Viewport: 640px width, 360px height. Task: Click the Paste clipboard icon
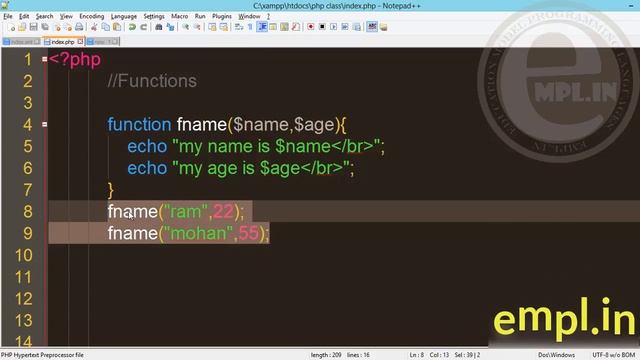[117, 27]
